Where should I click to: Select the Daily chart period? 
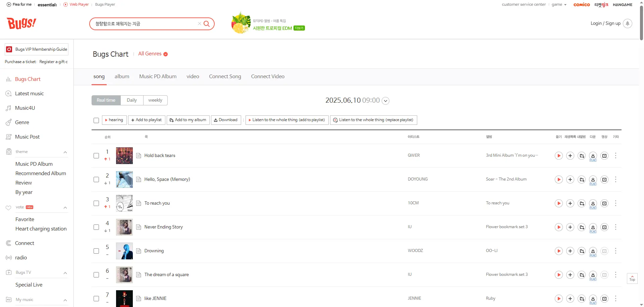pos(132,100)
